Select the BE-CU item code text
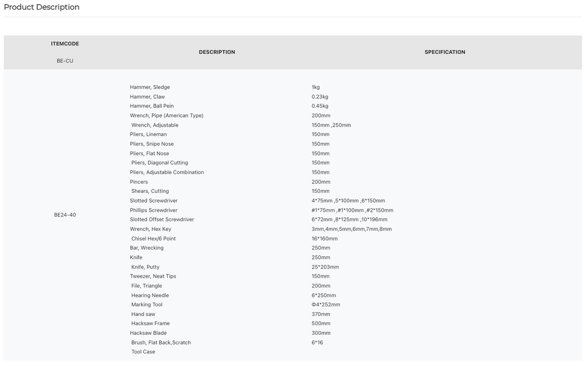The height and width of the screenshot is (366, 588). (x=65, y=61)
